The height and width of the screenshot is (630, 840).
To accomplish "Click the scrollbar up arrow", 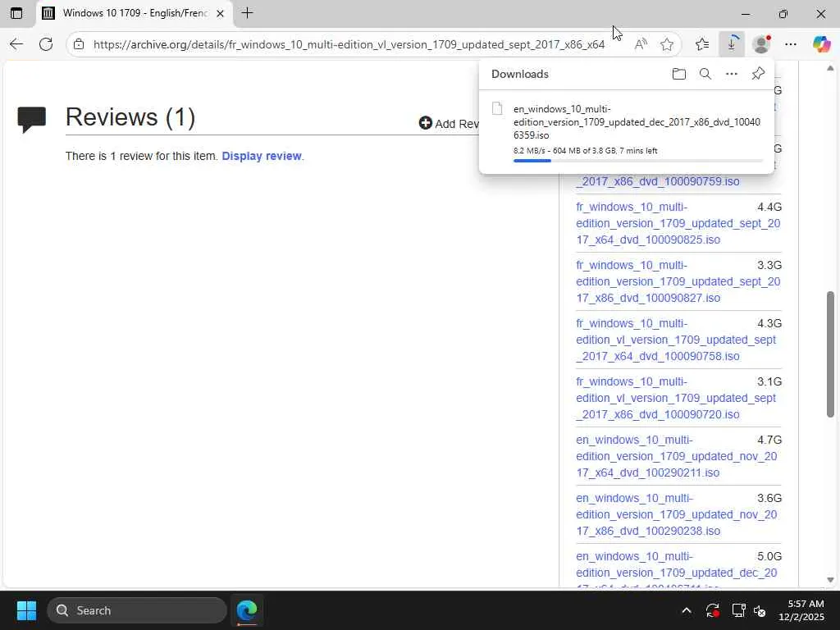I will 830,68.
